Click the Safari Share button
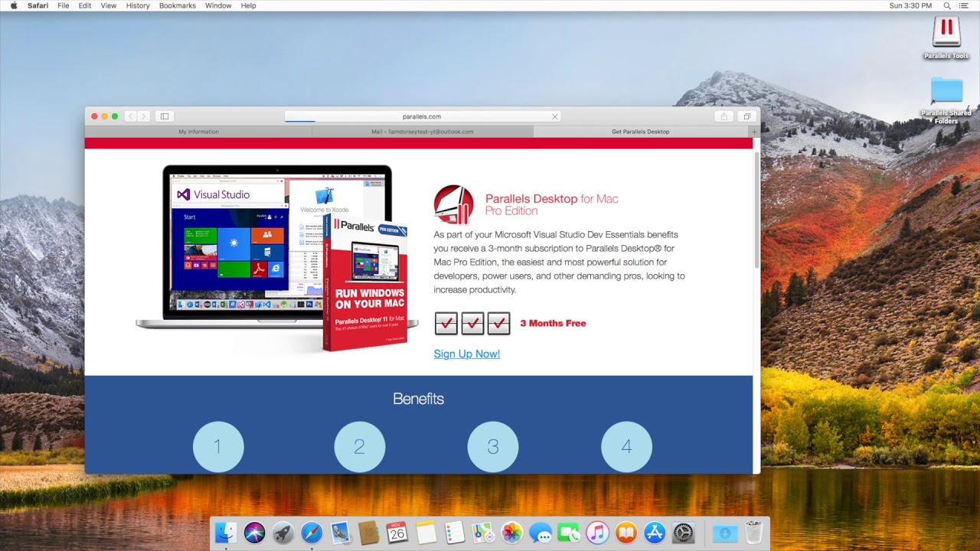The width and height of the screenshot is (980, 551). tap(724, 116)
